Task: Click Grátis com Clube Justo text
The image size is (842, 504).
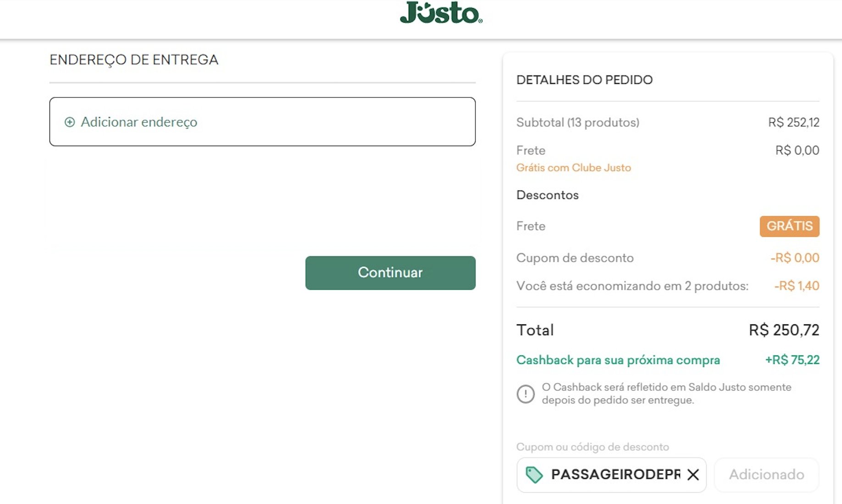Action: click(574, 168)
